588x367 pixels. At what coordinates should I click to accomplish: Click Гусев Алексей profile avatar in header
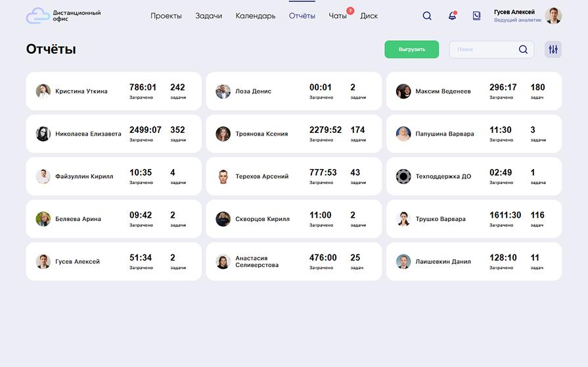553,16
